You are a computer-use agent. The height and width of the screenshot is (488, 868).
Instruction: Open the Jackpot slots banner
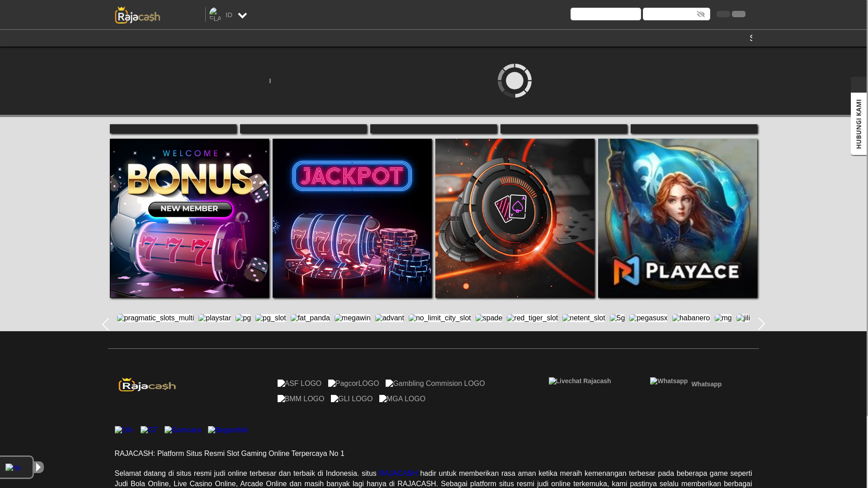coord(352,218)
